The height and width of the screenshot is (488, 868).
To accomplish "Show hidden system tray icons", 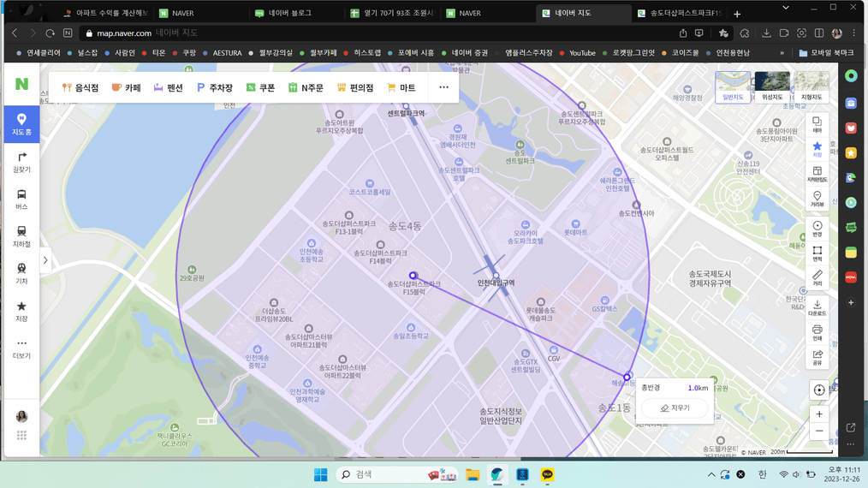I will click(x=710, y=474).
